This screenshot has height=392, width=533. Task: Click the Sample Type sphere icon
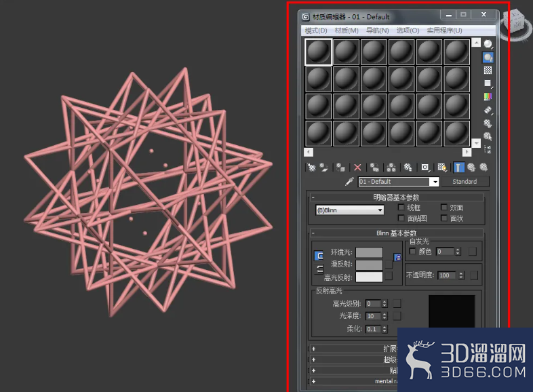(x=488, y=44)
